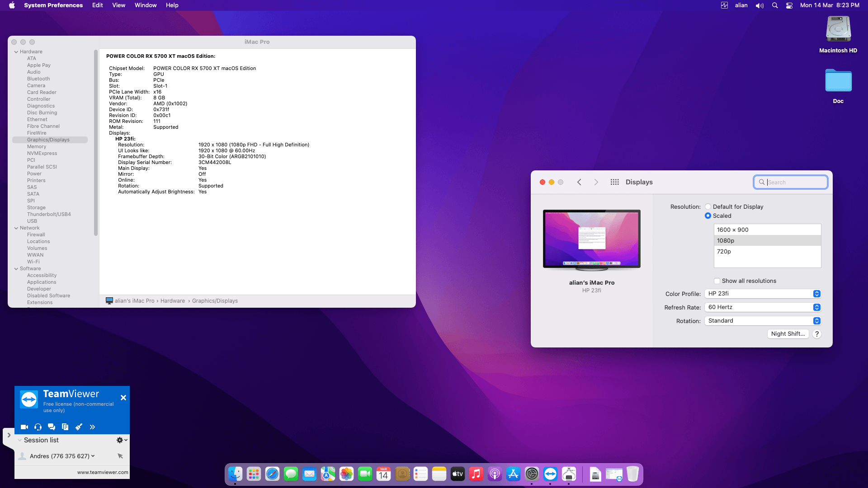The image size is (868, 488).
Task: Close the TeamViewer session panel
Action: coord(123,398)
